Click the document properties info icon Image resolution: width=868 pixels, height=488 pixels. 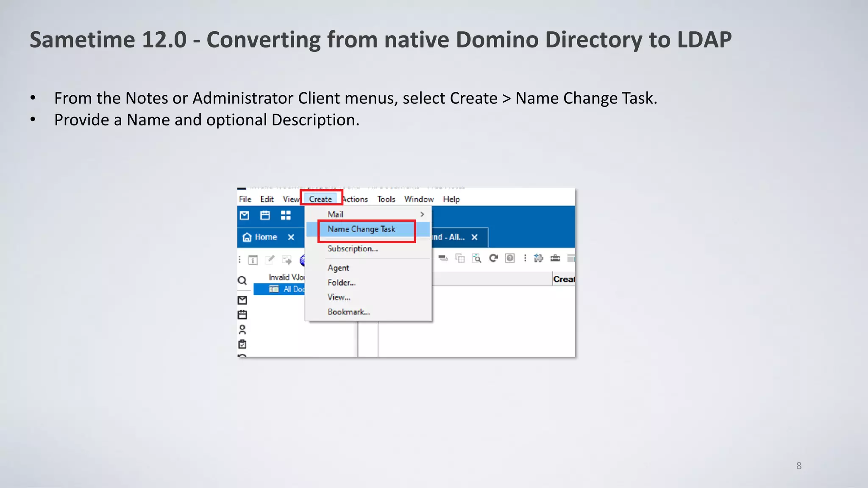coord(253,260)
